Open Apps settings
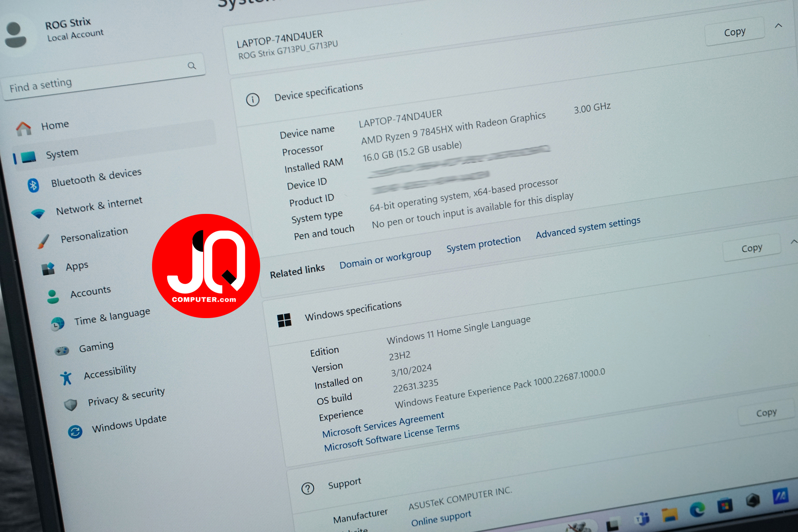This screenshot has height=532, width=798. pos(77,266)
